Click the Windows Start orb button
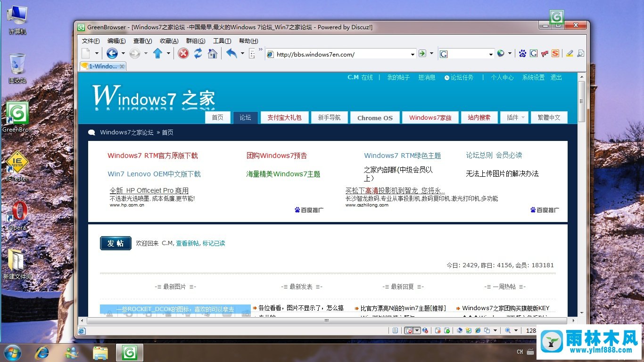 click(x=13, y=352)
